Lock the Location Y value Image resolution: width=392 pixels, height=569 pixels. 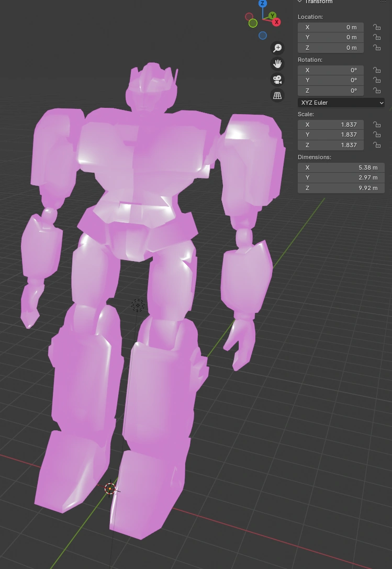pyautogui.click(x=377, y=37)
